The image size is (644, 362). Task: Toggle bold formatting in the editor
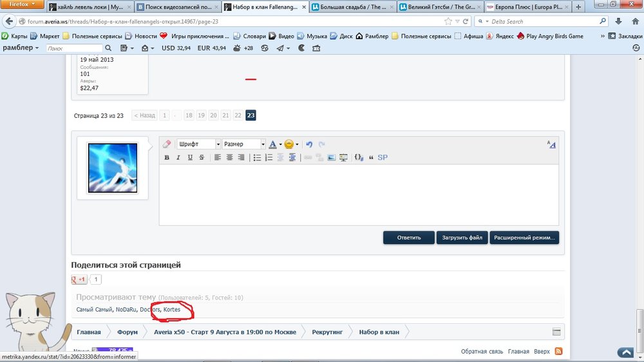167,157
